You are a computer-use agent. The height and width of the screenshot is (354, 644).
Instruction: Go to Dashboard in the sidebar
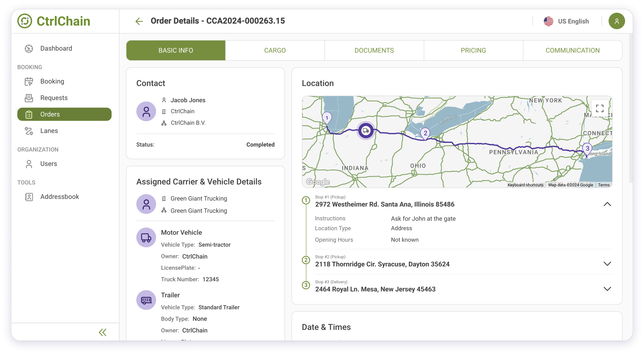coord(56,48)
